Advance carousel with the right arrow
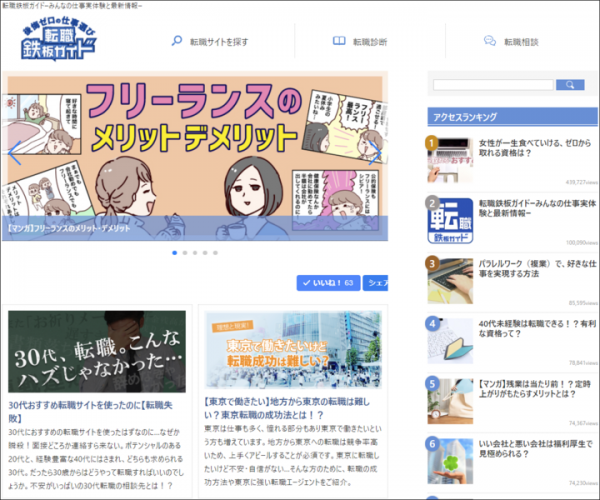This screenshot has width=600, height=500. tap(374, 155)
